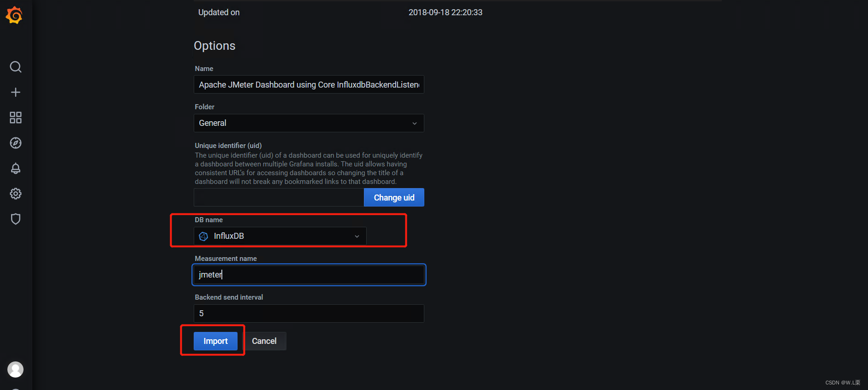
Task: Click the InfluxDB datasource logo
Action: pyautogui.click(x=203, y=236)
